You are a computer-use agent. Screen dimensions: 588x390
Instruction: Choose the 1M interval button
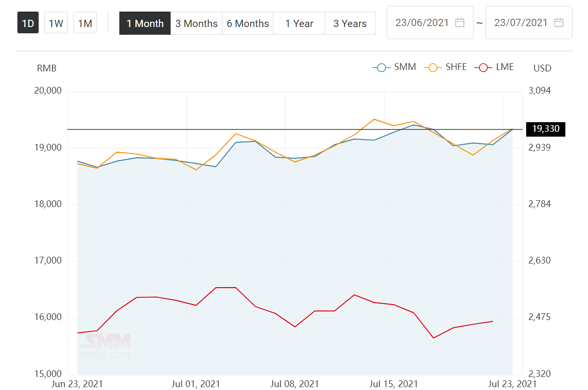point(85,23)
